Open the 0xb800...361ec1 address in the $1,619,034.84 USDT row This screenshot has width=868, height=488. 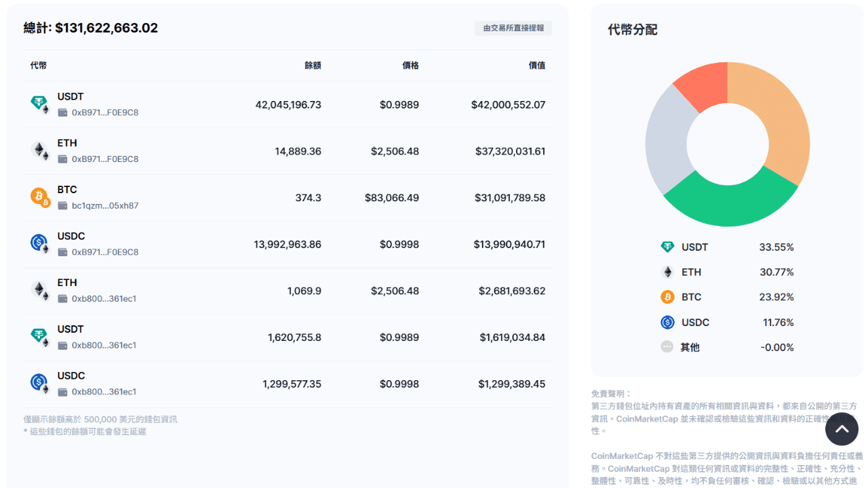point(104,346)
